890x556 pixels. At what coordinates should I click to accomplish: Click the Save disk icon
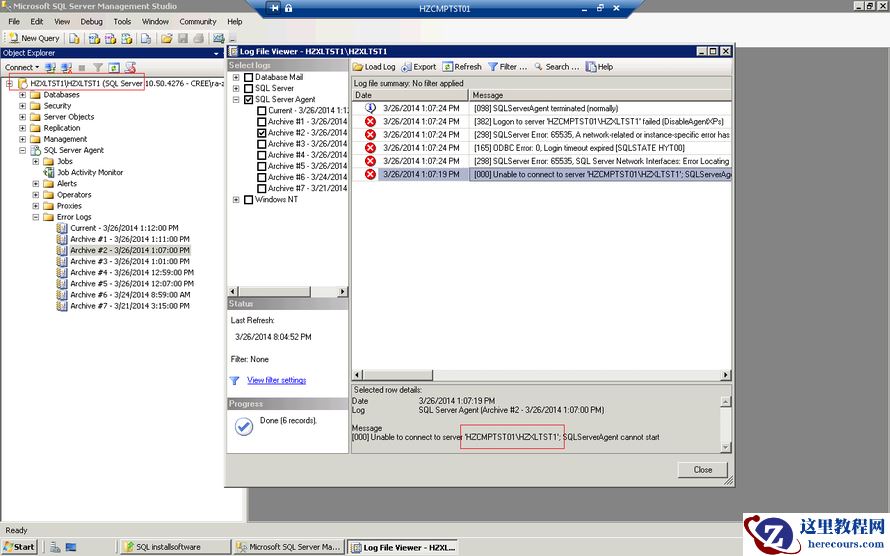pyautogui.click(x=183, y=38)
